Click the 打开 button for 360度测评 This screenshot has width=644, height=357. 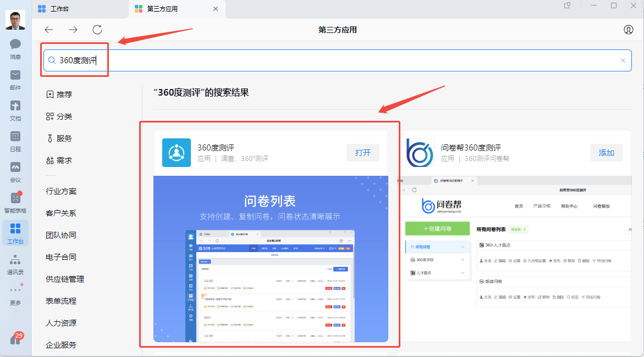pyautogui.click(x=363, y=153)
